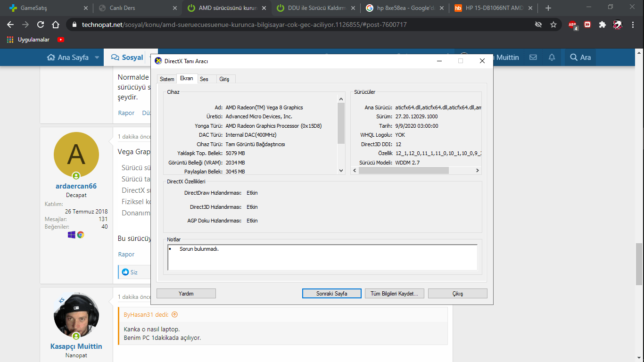The image size is (644, 362).
Task: Open the Chrome extensions puzzle icon
Action: 603,25
